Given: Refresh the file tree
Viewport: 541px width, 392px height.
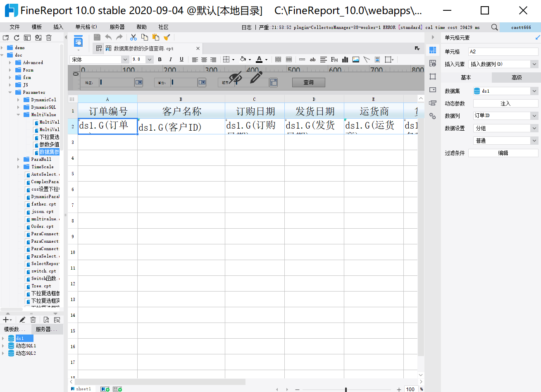Looking at the screenshot, I should coord(17,38).
